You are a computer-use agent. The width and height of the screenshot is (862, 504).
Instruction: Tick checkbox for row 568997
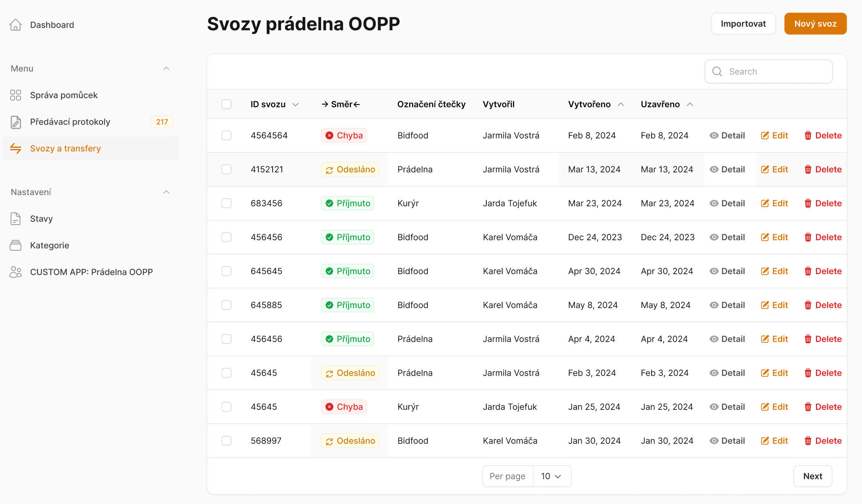pos(226,441)
